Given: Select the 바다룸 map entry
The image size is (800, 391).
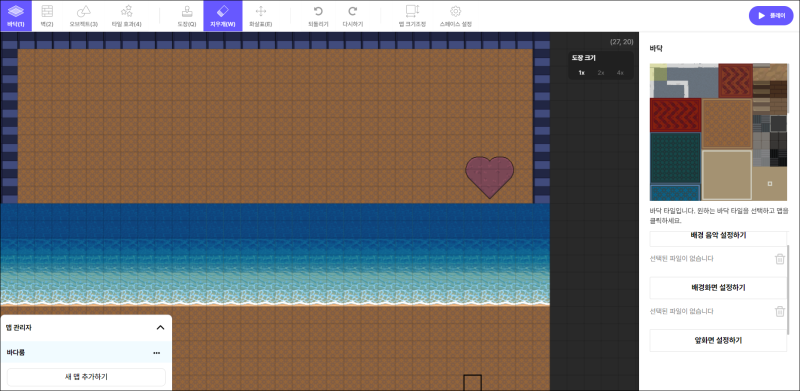Looking at the screenshot, I should point(86,352).
